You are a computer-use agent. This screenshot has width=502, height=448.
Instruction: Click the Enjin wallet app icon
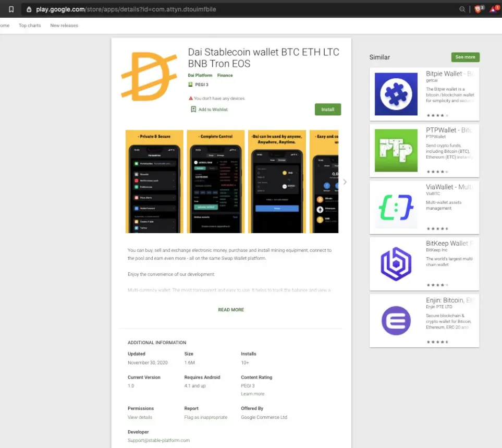pos(396,321)
